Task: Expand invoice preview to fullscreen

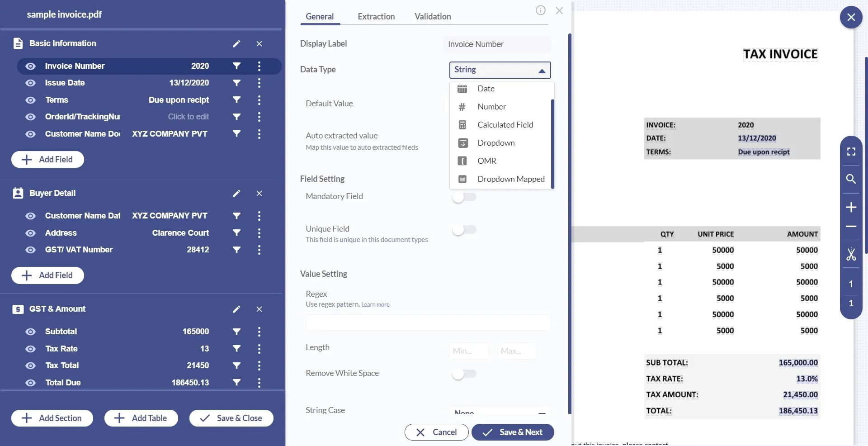Action: 851,152
